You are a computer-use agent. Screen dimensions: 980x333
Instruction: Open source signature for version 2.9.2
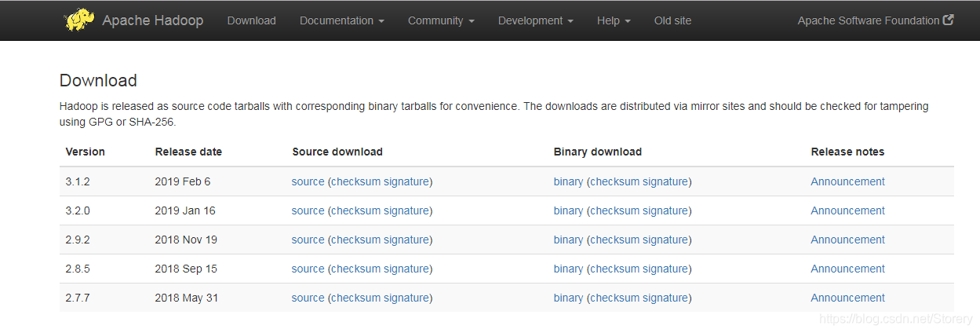(x=406, y=240)
